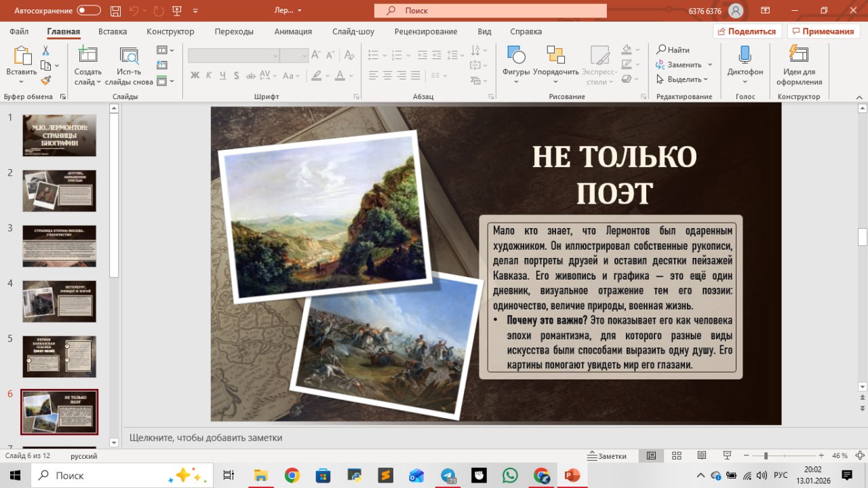Screen dimensions: 868x488
Task: Open the Telegram taskbar icon
Action: 448,475
